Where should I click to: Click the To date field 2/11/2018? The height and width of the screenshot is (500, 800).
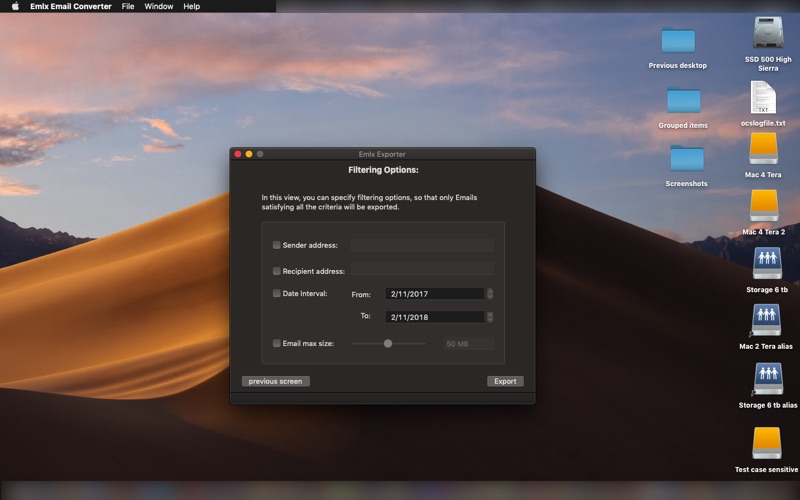pos(434,317)
